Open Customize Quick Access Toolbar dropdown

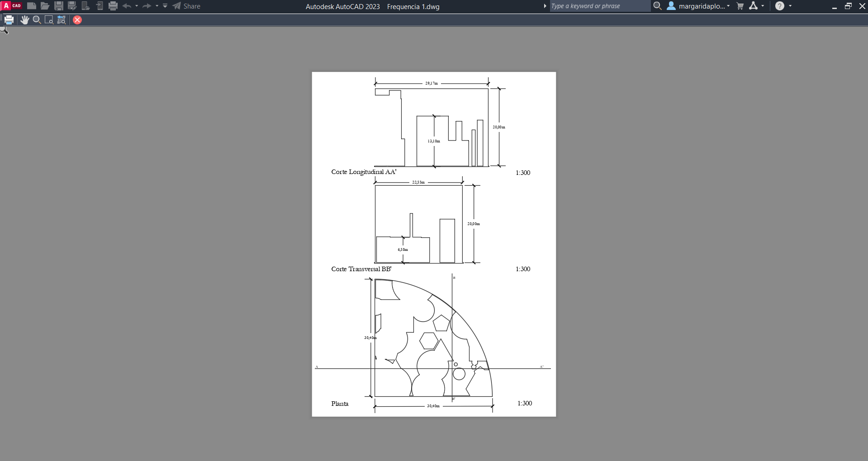pos(165,6)
